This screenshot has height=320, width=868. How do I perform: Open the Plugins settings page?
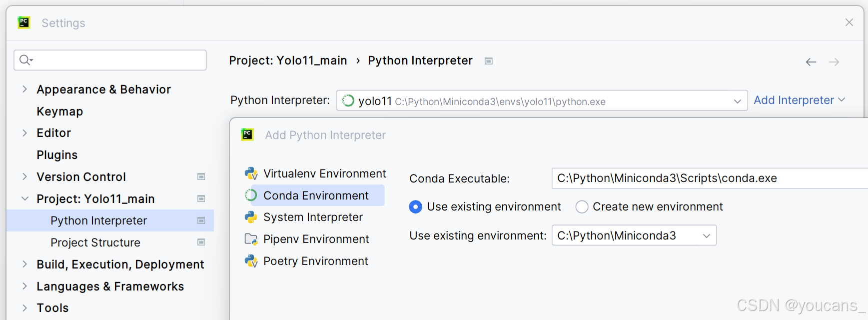(x=57, y=155)
